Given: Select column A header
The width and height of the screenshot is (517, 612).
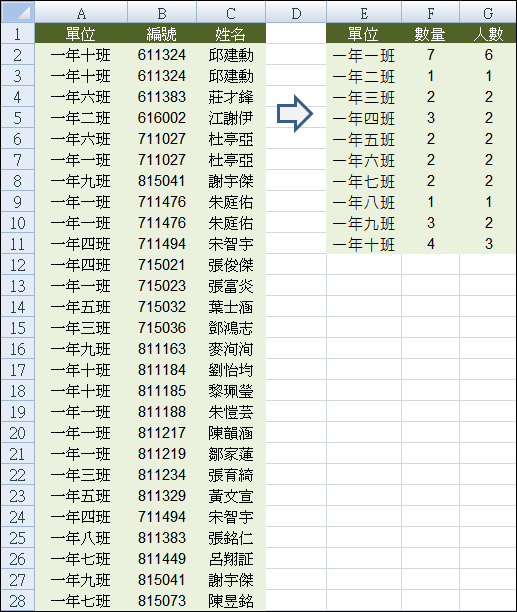Looking at the screenshot, I should click(x=81, y=13).
